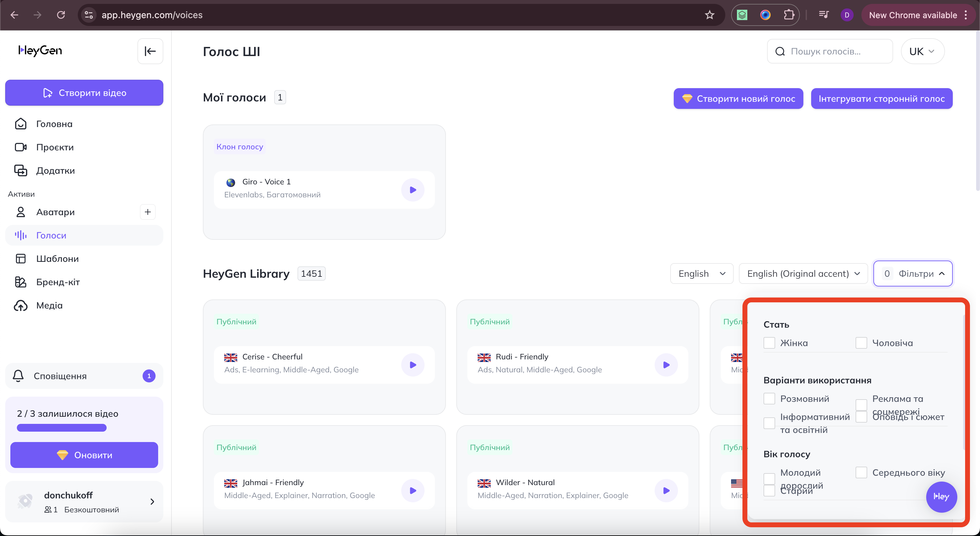The height and width of the screenshot is (536, 980).
Task: Select the Jahmai - Friendly voice name
Action: (x=273, y=482)
